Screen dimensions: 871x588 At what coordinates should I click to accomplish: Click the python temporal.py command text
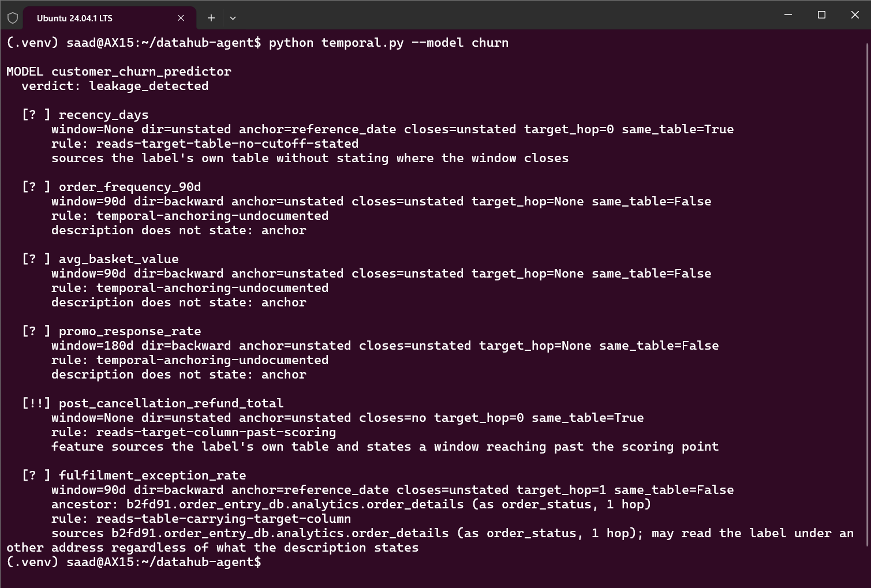388,43
